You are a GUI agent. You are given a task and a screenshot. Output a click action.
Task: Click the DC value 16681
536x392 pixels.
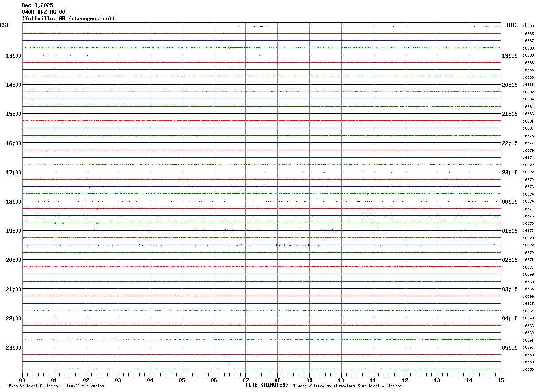tap(528, 121)
